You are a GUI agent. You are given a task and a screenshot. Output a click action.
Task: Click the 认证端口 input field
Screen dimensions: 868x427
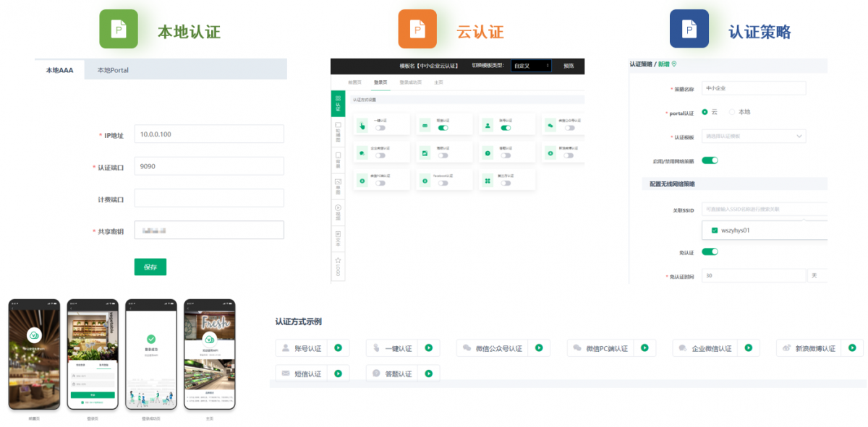coord(209,167)
